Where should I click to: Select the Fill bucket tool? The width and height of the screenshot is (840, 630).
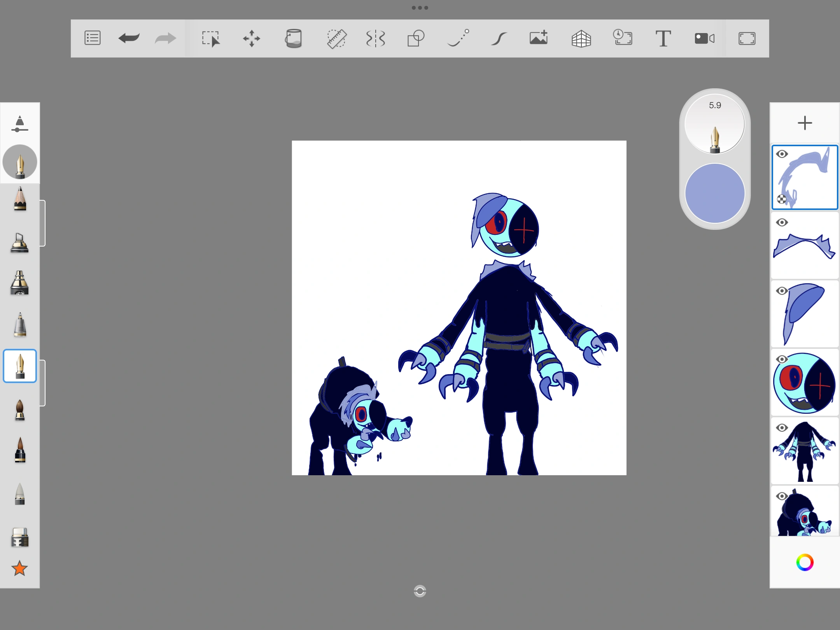[294, 38]
